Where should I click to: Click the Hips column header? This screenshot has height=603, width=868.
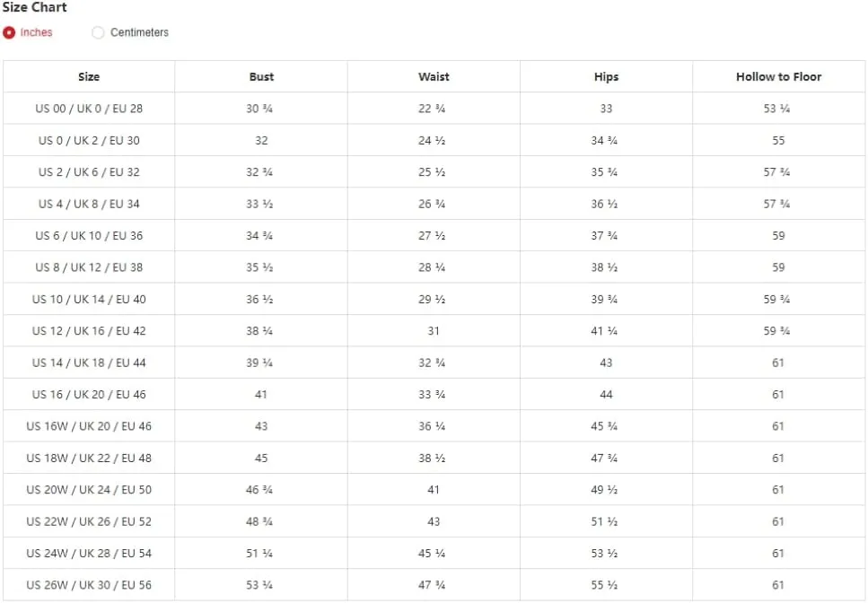click(x=606, y=77)
